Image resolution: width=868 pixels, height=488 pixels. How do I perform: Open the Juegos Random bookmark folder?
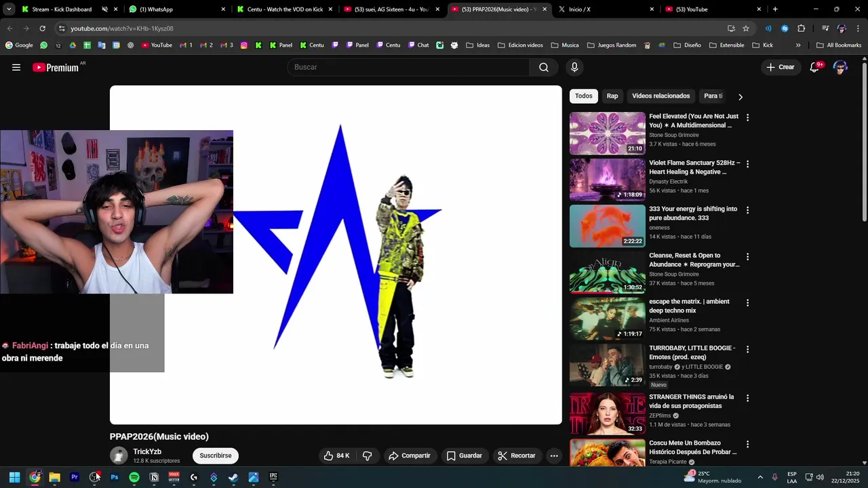click(611, 45)
